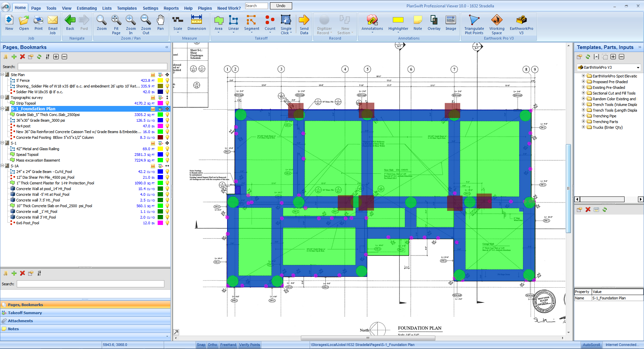Select the Segment takeoff tool

click(x=252, y=23)
